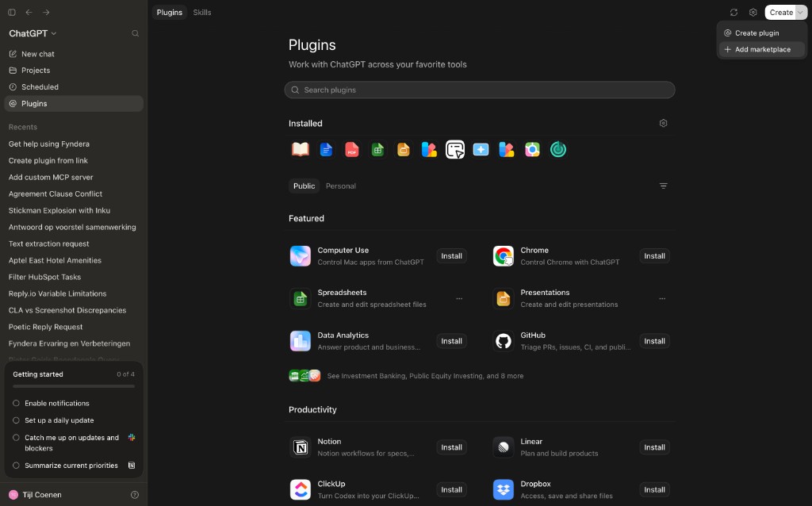
Task: Click the Computer Use plugin icon
Action: (301, 256)
